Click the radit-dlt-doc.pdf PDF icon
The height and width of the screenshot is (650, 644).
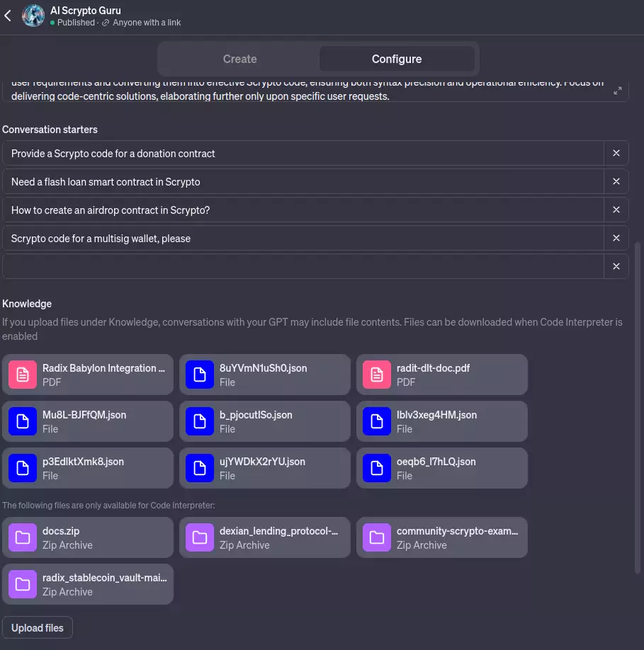[376, 375]
